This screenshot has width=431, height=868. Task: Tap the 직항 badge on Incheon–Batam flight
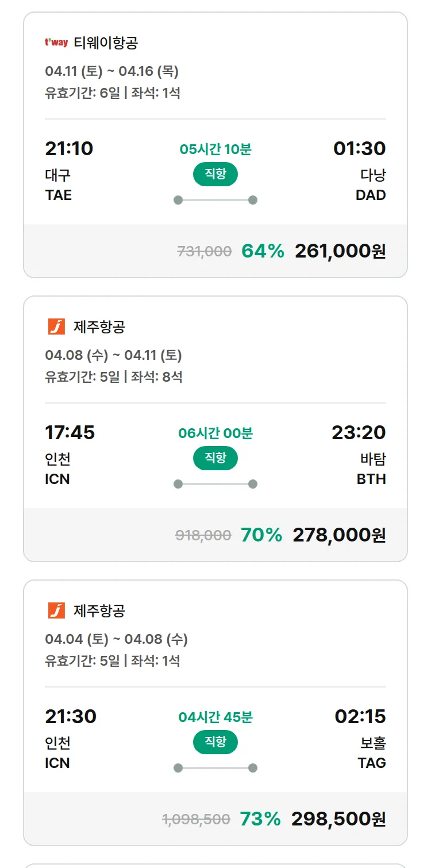215,458
